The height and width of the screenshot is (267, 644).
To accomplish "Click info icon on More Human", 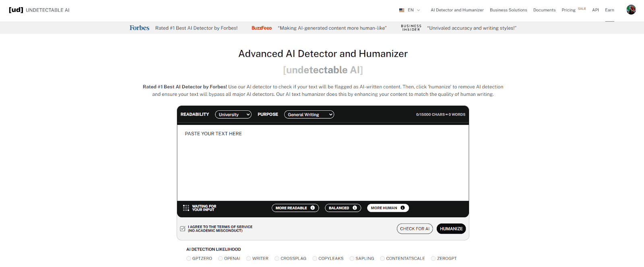I will click(402, 208).
